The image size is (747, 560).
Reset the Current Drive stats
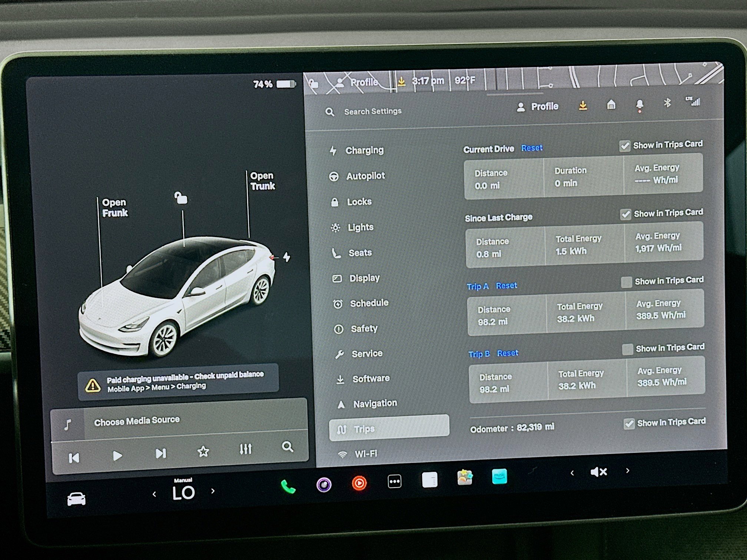(532, 148)
